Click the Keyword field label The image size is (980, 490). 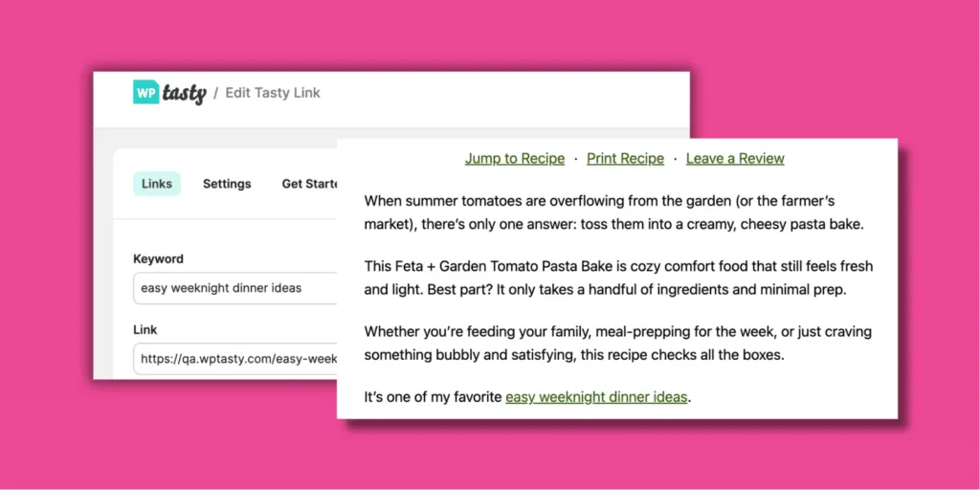(158, 258)
